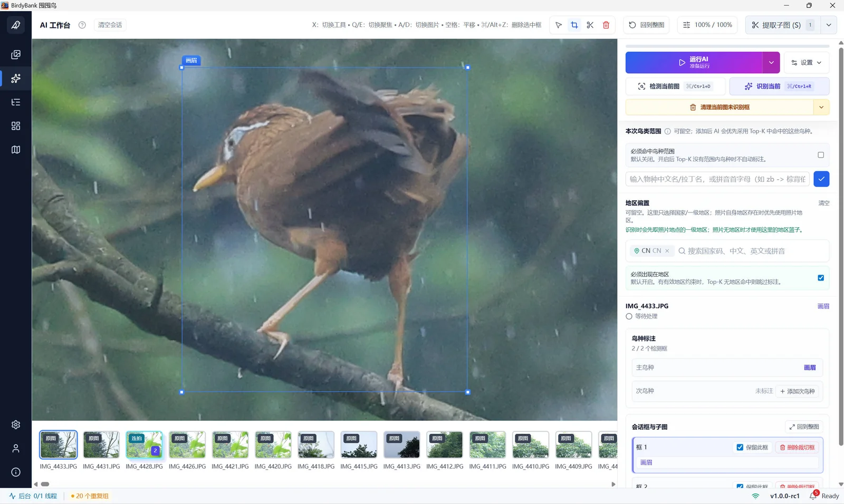This screenshot has width=844, height=504.
Task: Open the 设置 dropdown
Action: click(807, 63)
